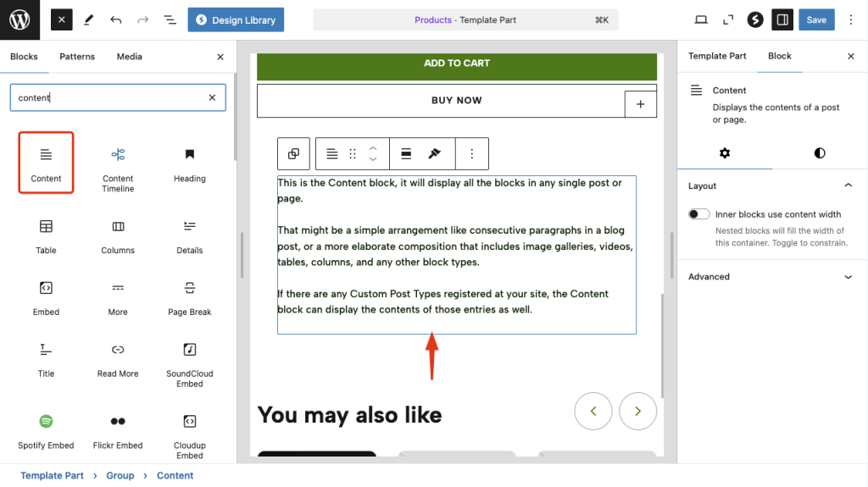The image size is (868, 487).
Task: Click the WordPress logo icon
Action: [19, 19]
